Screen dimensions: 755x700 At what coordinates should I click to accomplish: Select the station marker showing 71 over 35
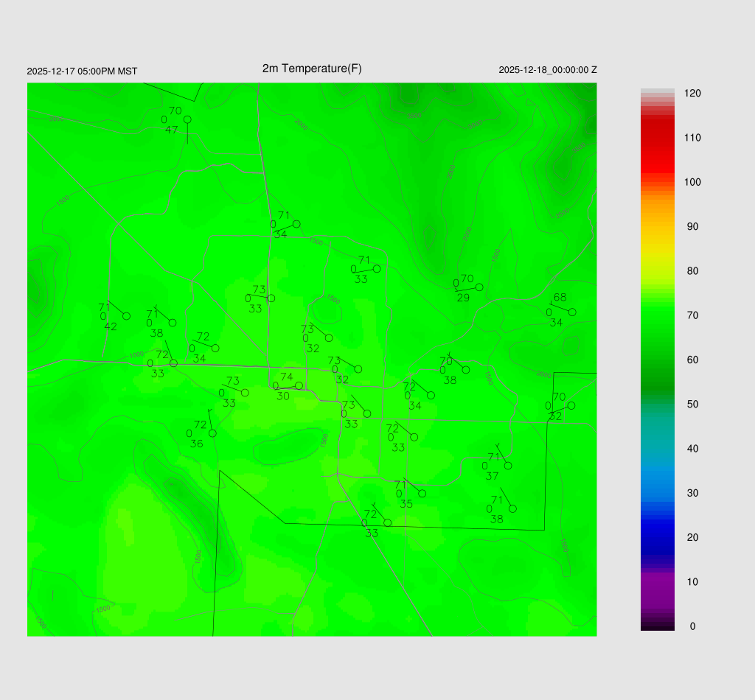point(422,494)
